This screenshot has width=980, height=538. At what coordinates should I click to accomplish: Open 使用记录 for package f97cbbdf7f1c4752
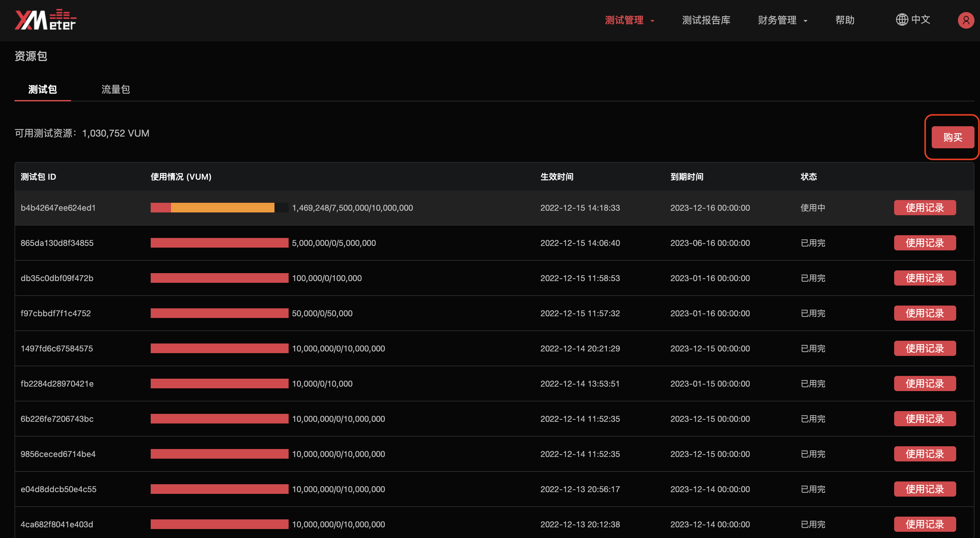coord(924,313)
